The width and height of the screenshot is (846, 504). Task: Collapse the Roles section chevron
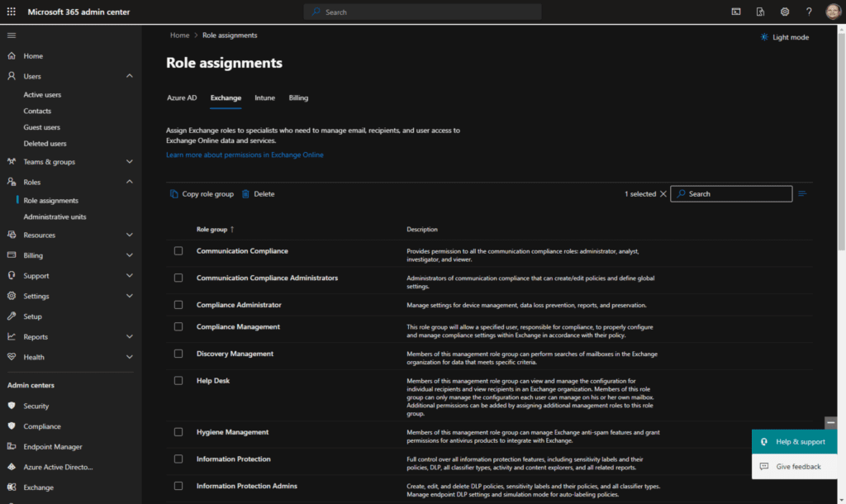[x=130, y=182]
